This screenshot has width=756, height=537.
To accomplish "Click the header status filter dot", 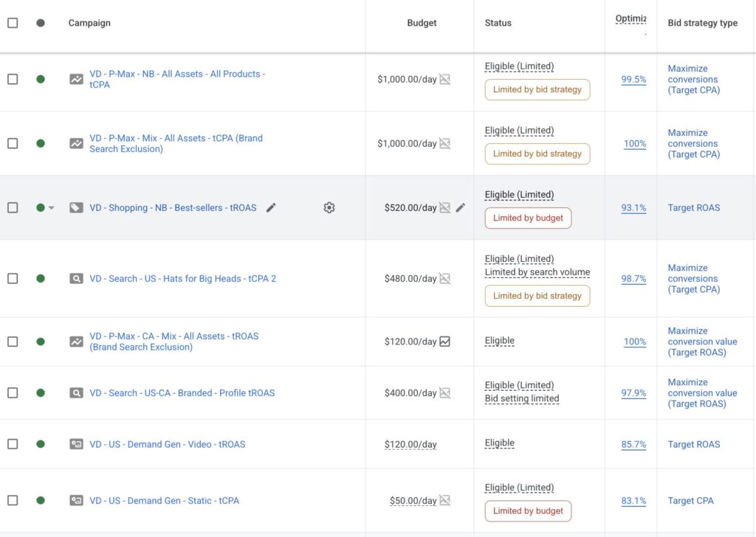I will (x=41, y=23).
